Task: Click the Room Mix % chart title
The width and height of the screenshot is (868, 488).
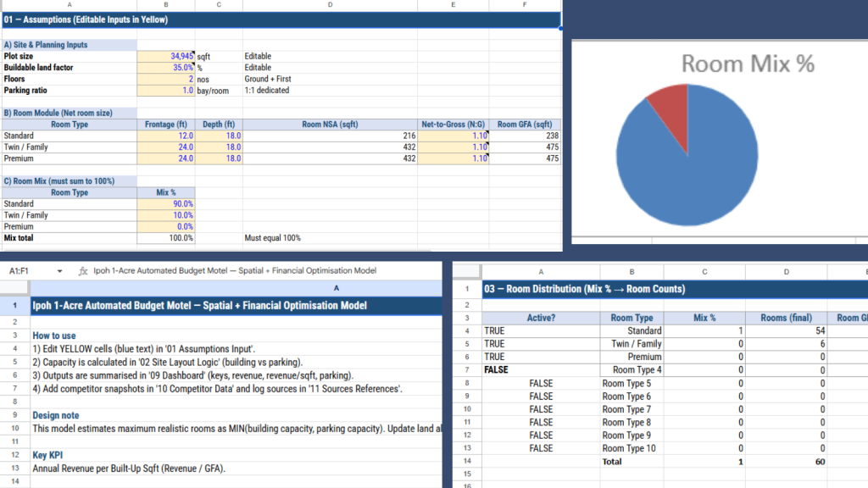Action: [x=747, y=64]
